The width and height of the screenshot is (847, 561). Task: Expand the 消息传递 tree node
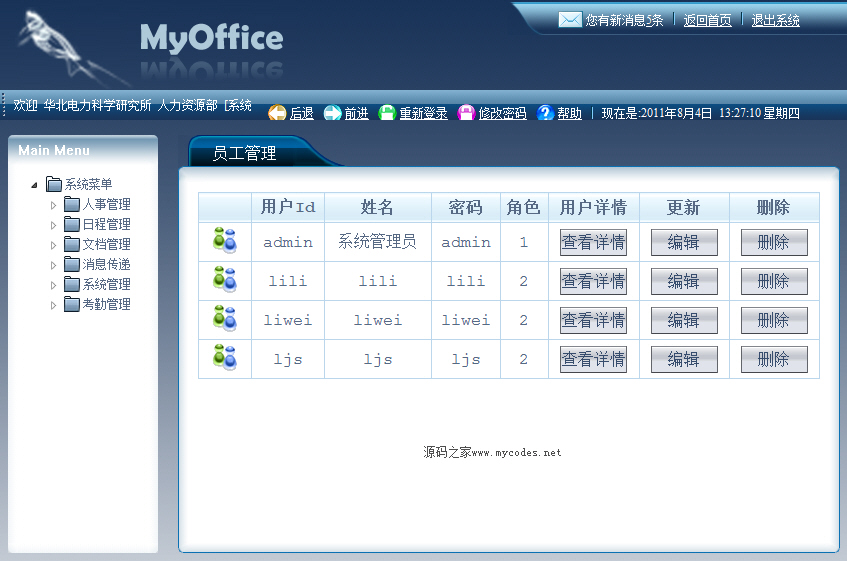[53, 265]
